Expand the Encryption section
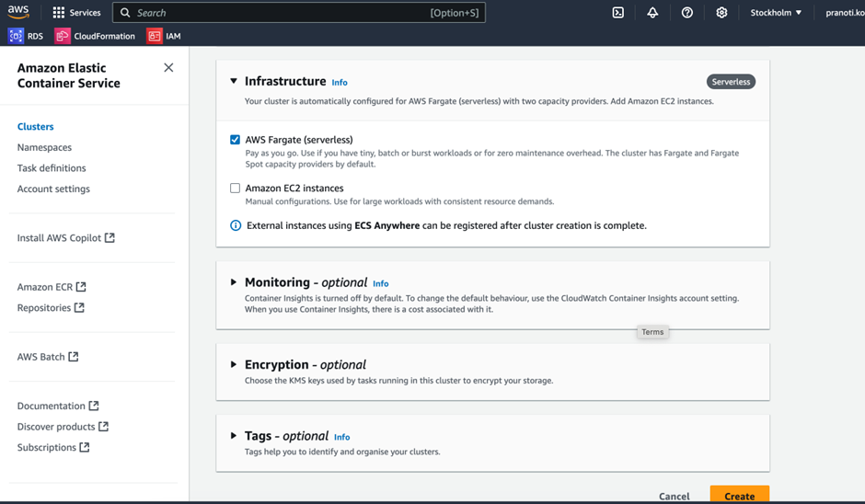The height and width of the screenshot is (504, 865). pyautogui.click(x=234, y=364)
